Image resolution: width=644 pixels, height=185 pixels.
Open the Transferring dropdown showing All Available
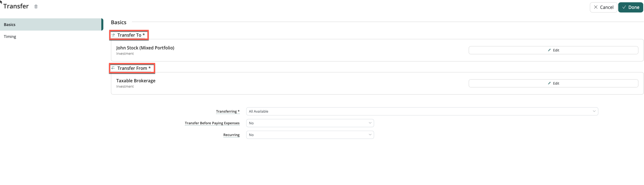tap(422, 111)
